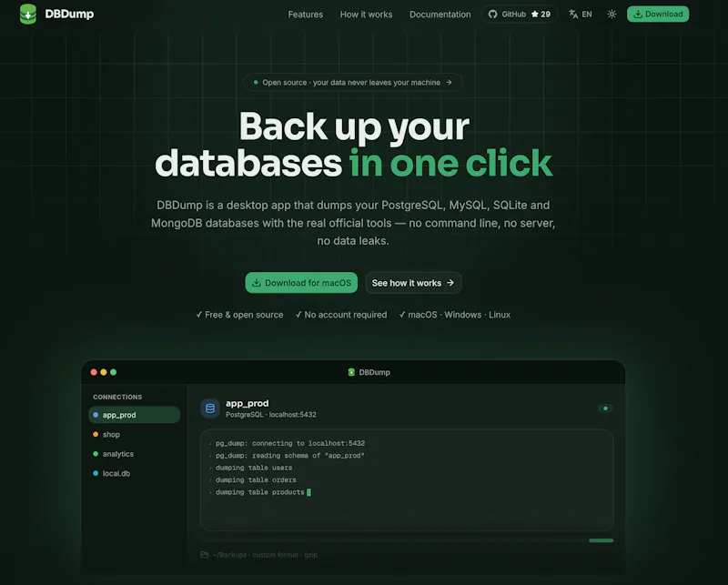Viewport: 728px width, 585px height.
Task: Click the folder icon near ~/Backups
Action: coord(204,555)
